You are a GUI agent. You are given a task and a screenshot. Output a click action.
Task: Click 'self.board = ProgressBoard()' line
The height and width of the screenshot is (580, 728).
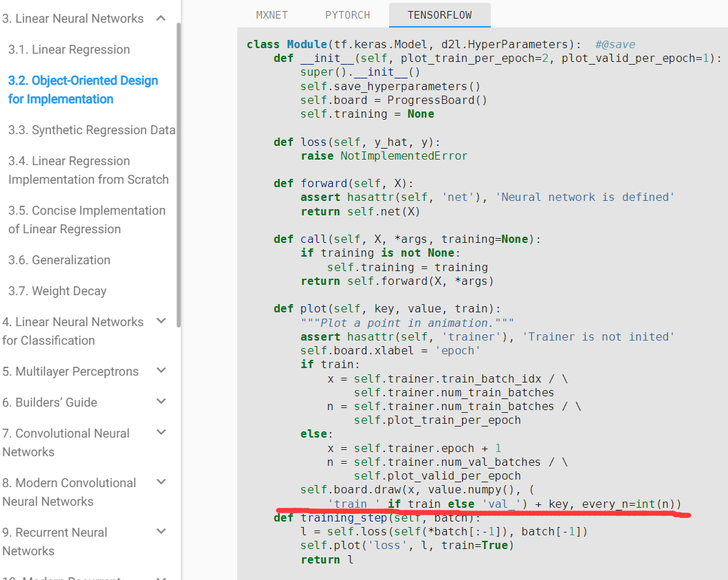point(394,100)
